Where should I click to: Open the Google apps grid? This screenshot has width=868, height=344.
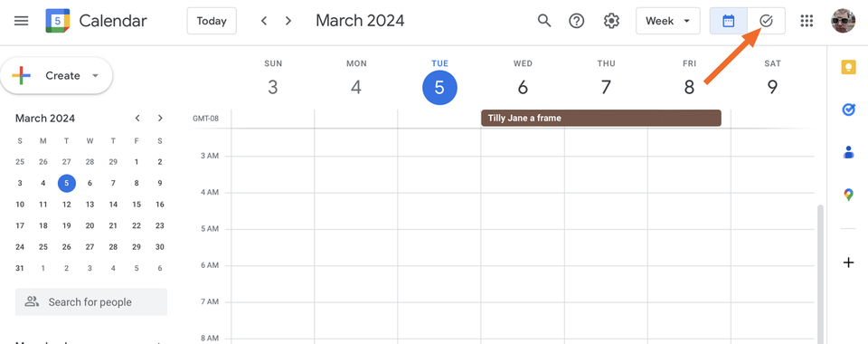[x=807, y=21]
